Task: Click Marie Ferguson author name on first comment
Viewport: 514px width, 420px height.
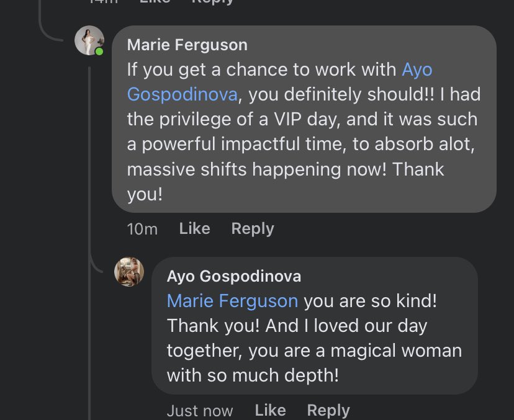Action: (x=187, y=45)
